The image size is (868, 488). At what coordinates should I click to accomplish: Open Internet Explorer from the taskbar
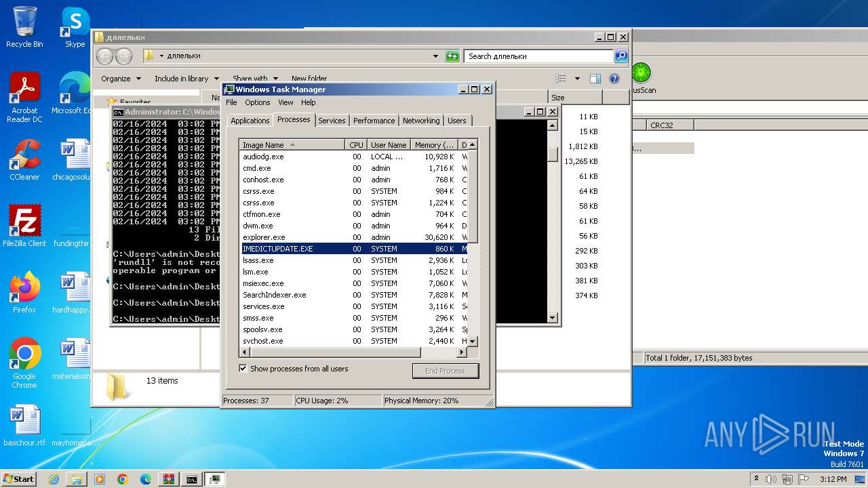click(54, 479)
